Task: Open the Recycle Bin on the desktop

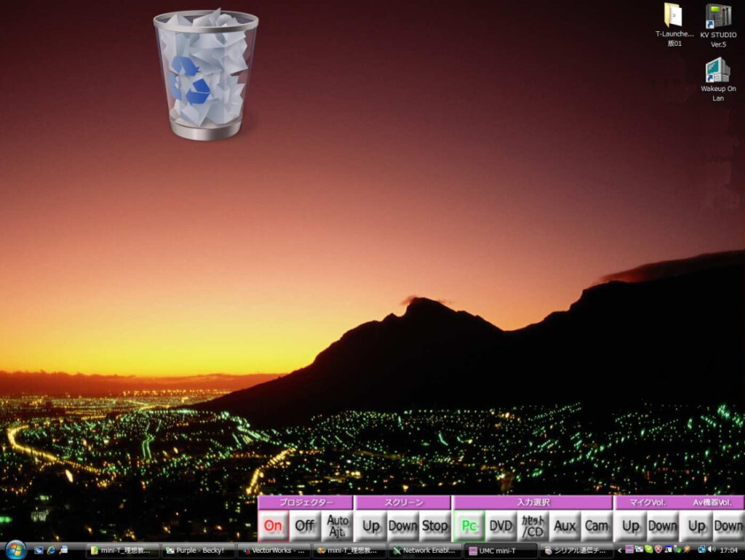Action: [206, 74]
